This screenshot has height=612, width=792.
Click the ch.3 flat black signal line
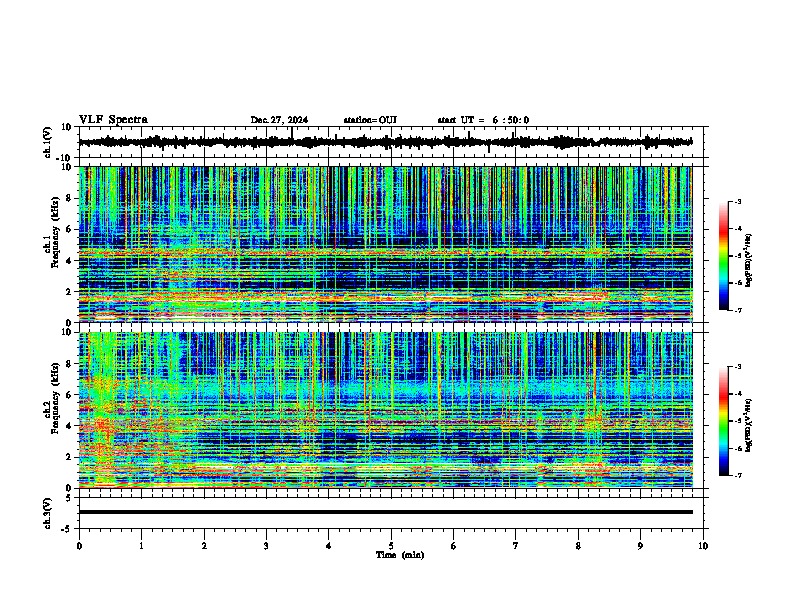[385, 512]
